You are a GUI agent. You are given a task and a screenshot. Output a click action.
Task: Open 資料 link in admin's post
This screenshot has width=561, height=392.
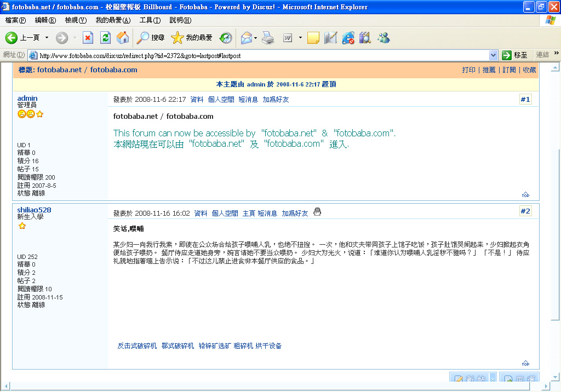(197, 100)
